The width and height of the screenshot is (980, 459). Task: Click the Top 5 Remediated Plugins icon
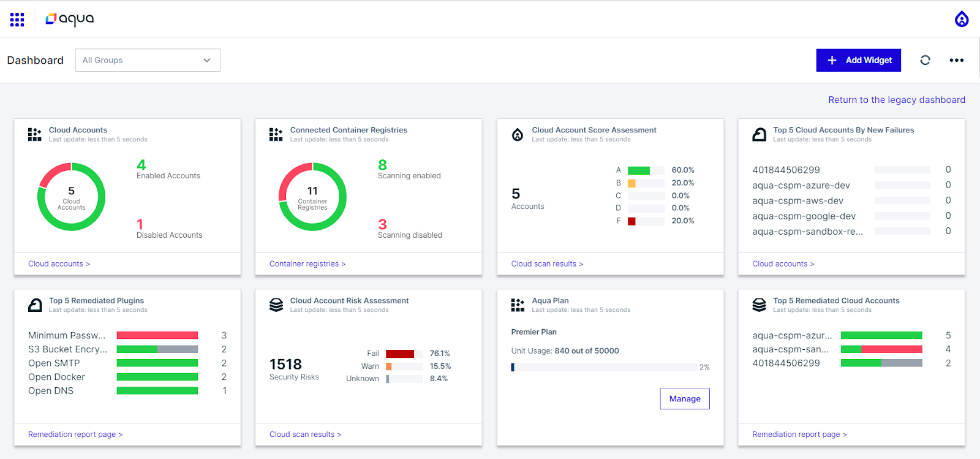35,305
